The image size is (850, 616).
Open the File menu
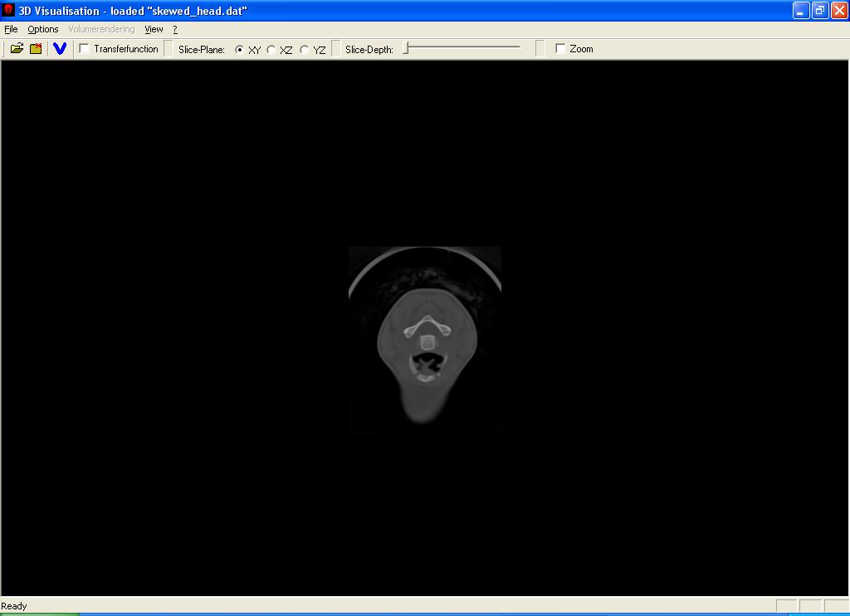[x=11, y=29]
